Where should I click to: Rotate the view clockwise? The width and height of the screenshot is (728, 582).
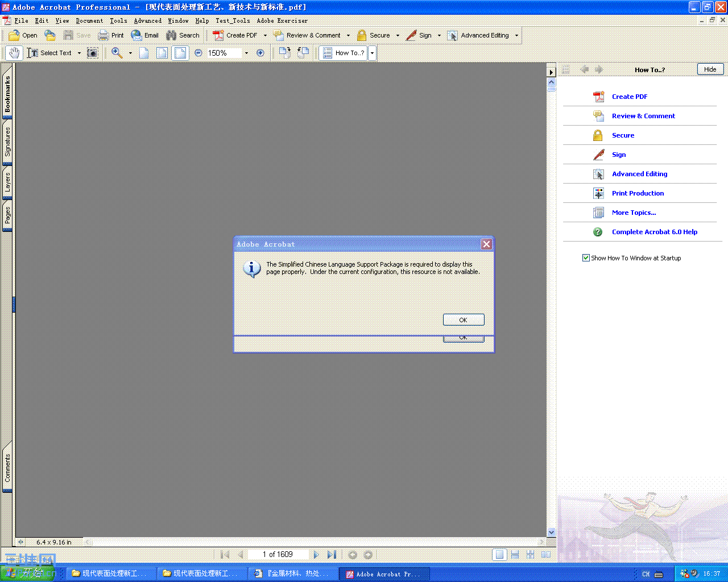pos(285,53)
